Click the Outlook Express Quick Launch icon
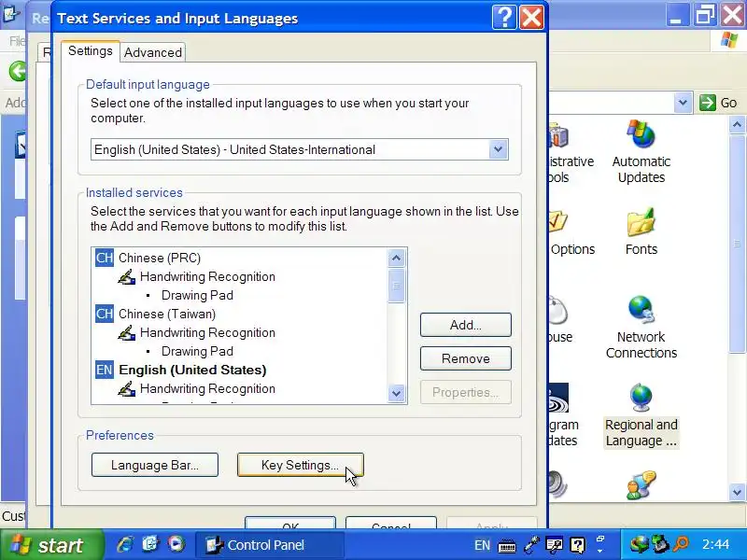The width and height of the screenshot is (747, 560). pos(150,544)
